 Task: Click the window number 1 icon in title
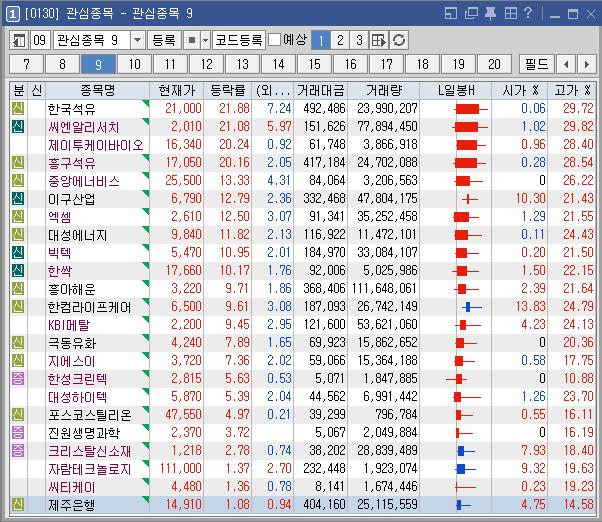click(12, 14)
